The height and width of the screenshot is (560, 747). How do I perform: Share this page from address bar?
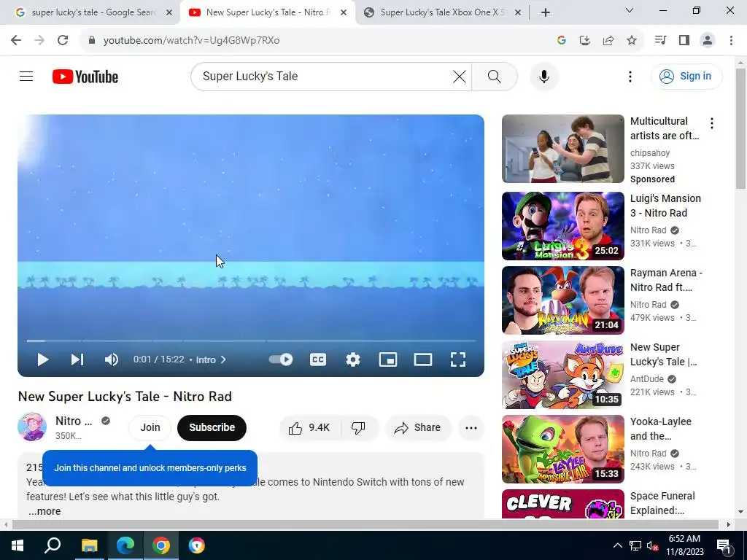tap(608, 40)
